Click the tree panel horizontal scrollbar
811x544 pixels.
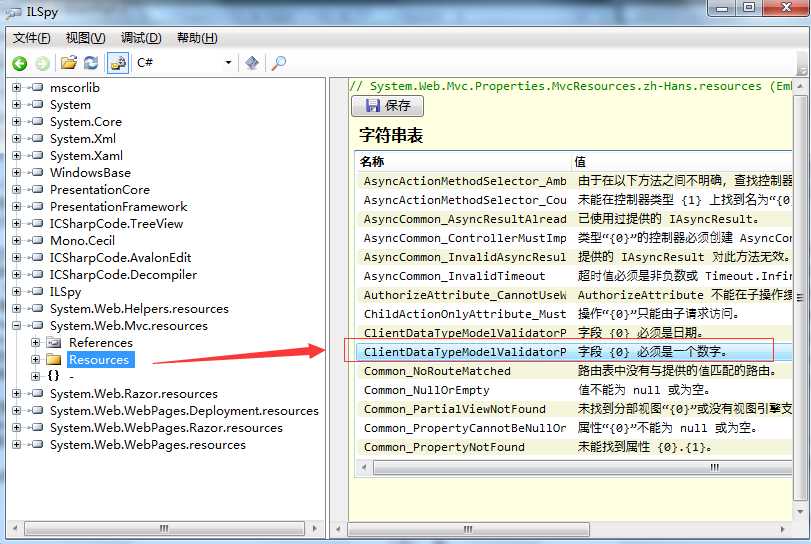click(x=164, y=528)
